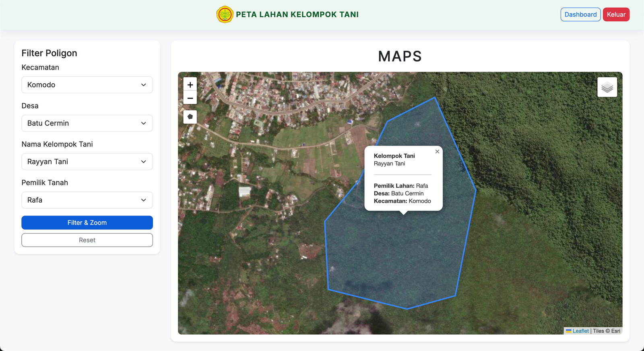Click the Filter Poligon heading
This screenshot has width=644, height=351.
click(x=49, y=53)
